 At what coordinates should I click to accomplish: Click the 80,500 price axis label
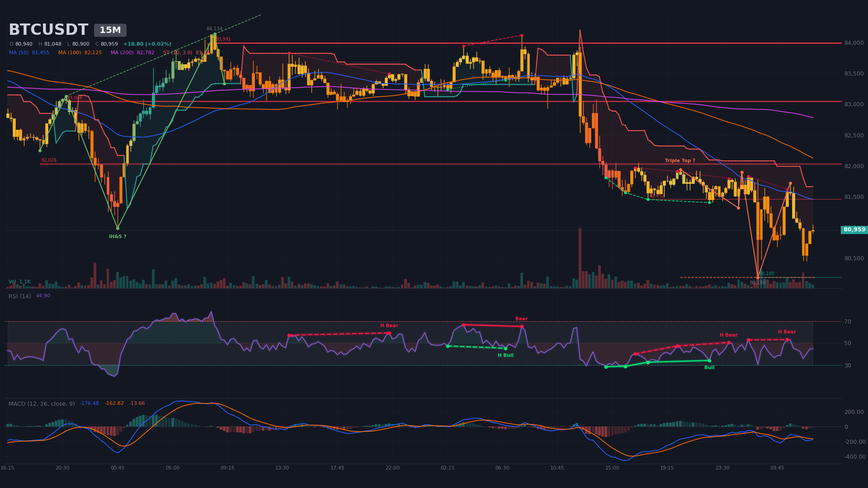[x=854, y=259]
